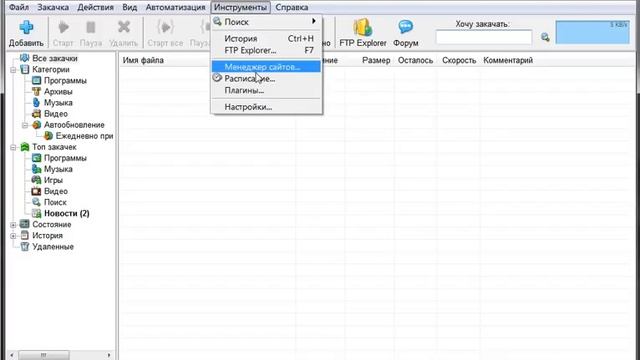Select the Состояние tree node

click(x=51, y=224)
